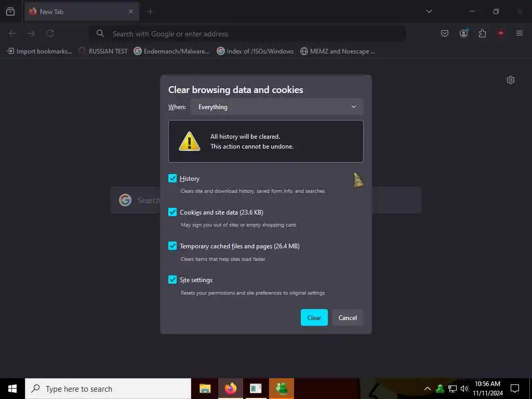Open the green people app on taskbar
This screenshot has height=399, width=532.
pos(282,389)
